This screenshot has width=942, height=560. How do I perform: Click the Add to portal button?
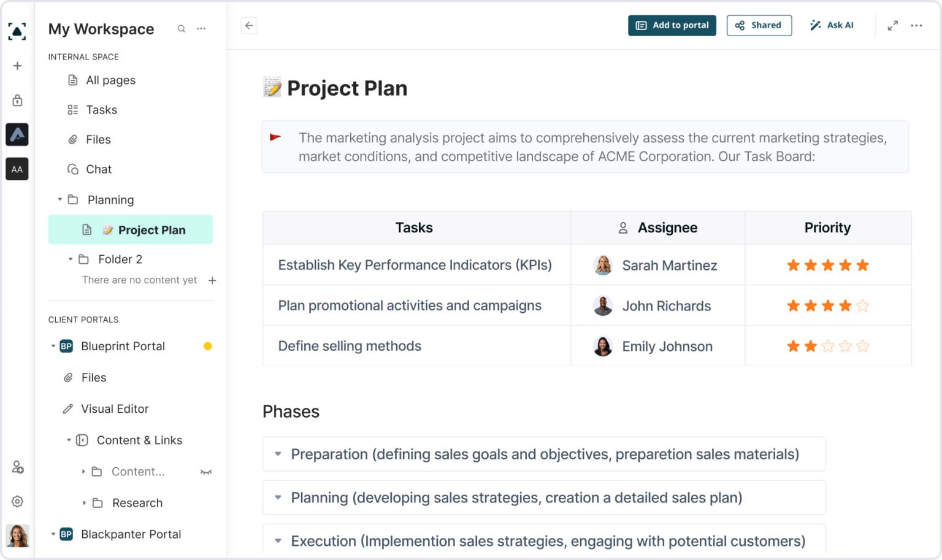(672, 25)
